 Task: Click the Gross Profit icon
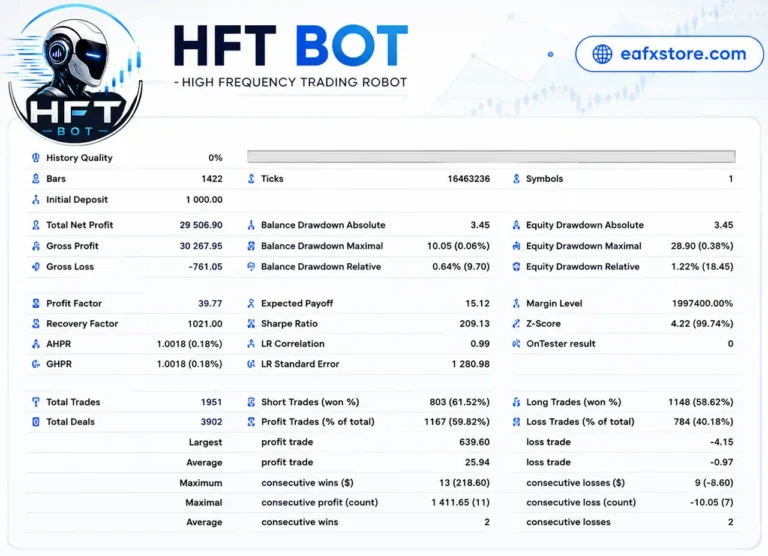36,246
